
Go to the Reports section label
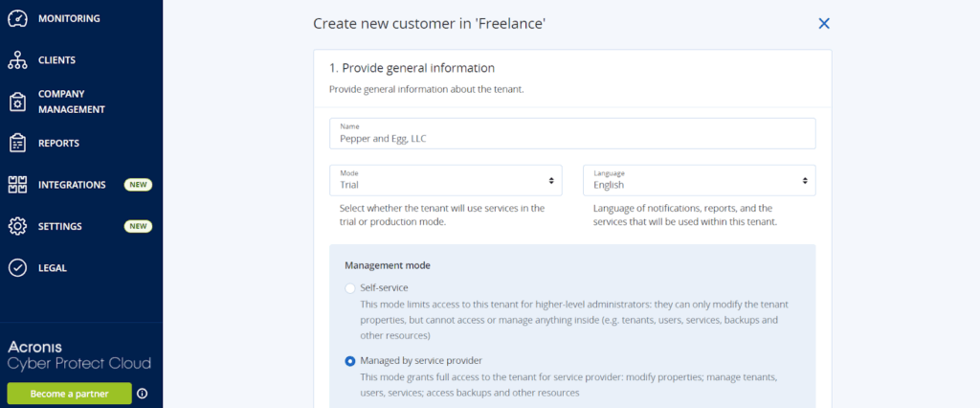click(58, 144)
